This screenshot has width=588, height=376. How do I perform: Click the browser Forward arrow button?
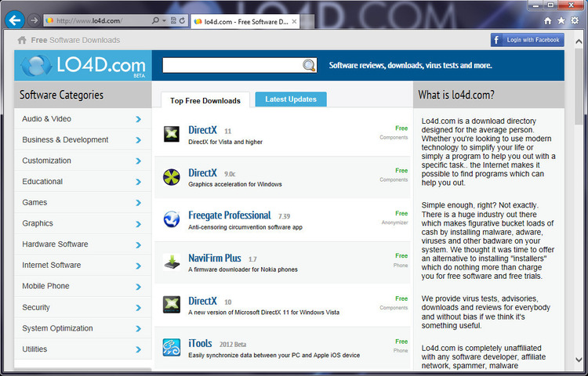[x=34, y=20]
